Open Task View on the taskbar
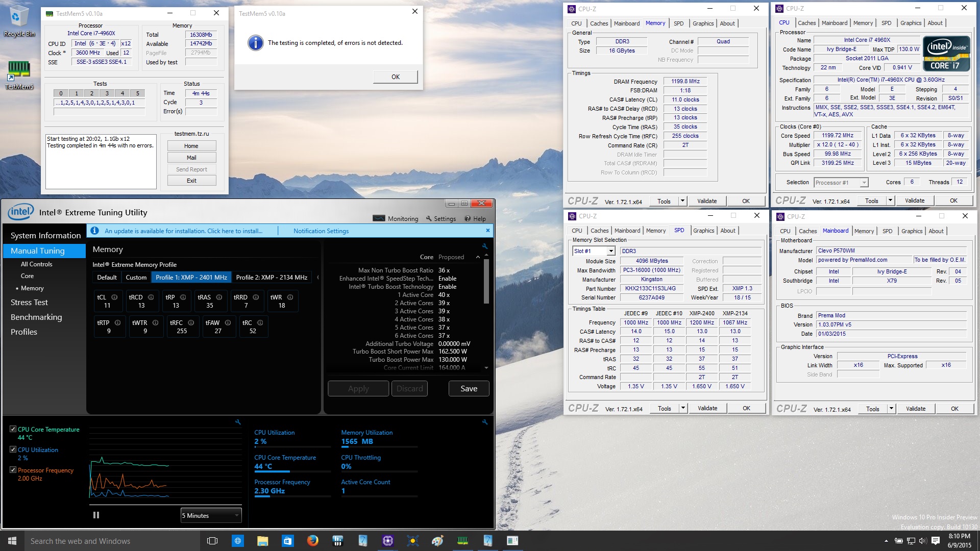This screenshot has width=980, height=551. click(212, 541)
